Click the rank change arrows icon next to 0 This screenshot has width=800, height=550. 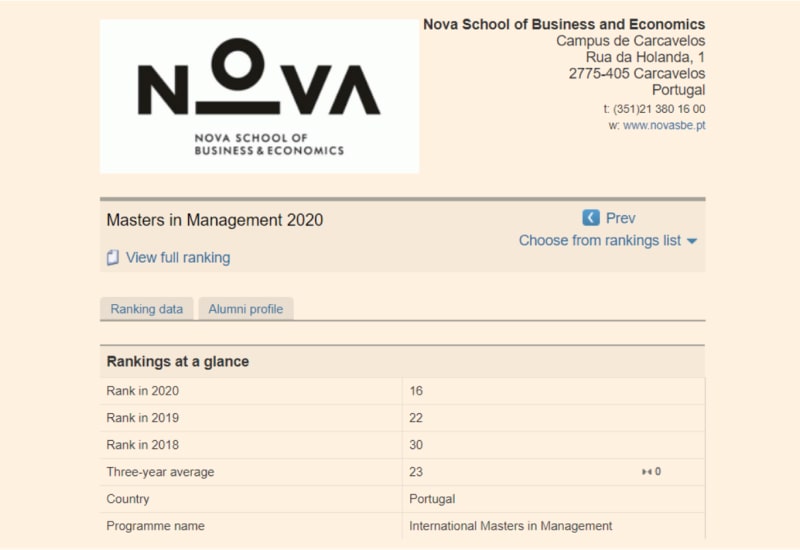pos(646,472)
